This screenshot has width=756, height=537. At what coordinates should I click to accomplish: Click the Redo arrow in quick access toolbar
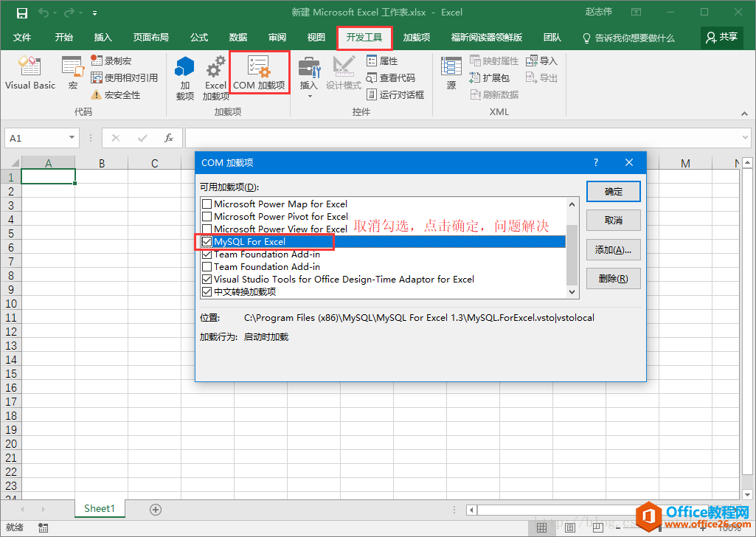(69, 13)
